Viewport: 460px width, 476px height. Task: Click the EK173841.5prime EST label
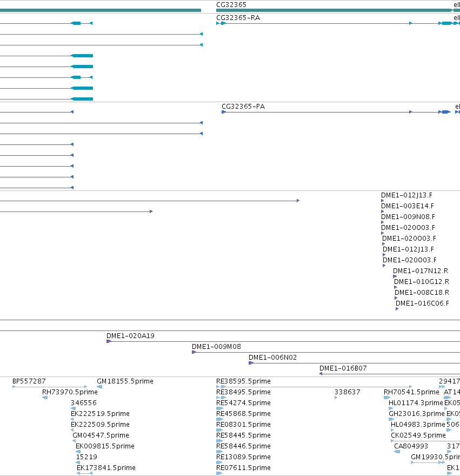click(x=106, y=468)
